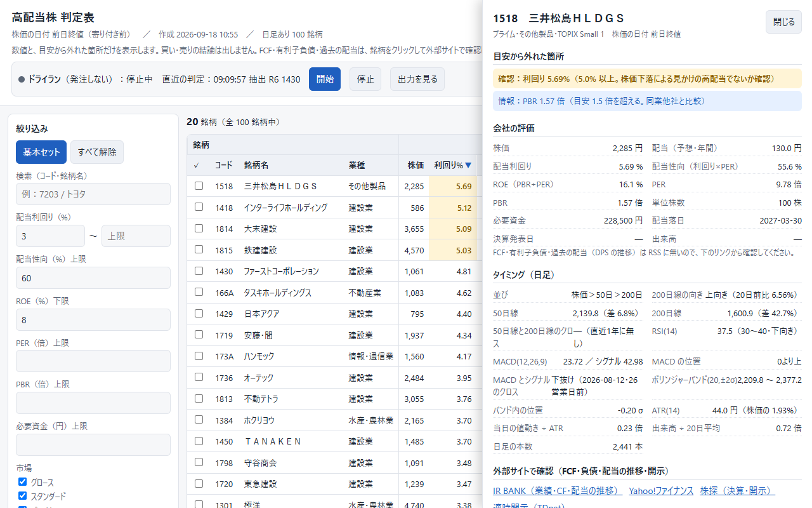812x508 pixels.
Task: Open 出力を見る output viewer
Action: [x=417, y=79]
